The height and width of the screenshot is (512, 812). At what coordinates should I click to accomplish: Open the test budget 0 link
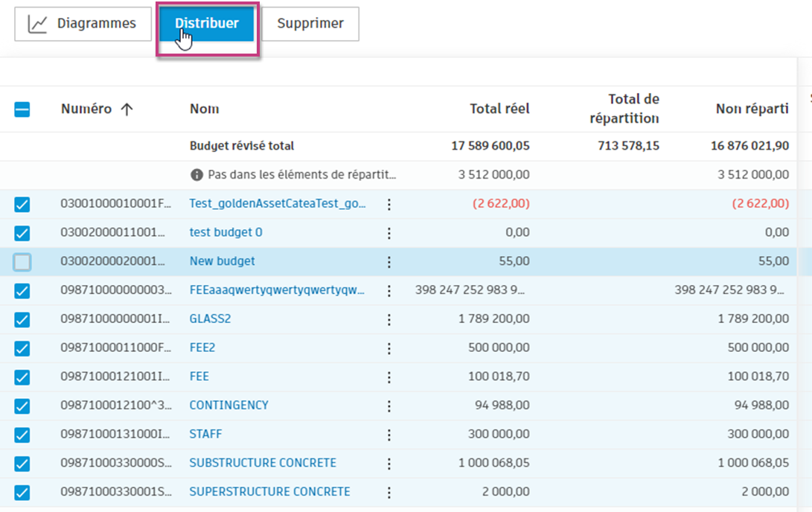click(226, 232)
